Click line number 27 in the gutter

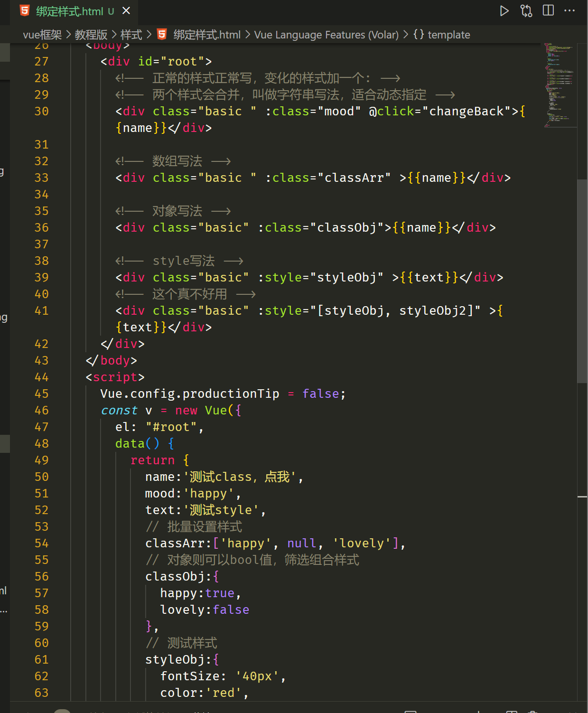[x=41, y=61]
